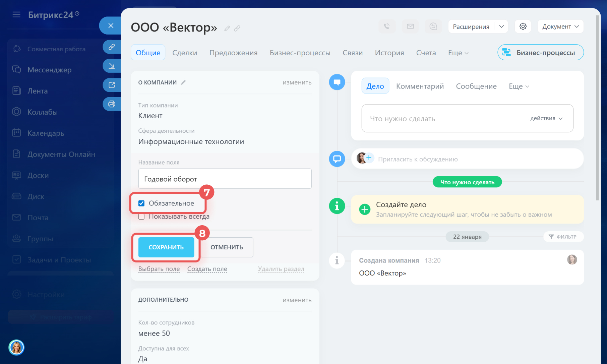Screen dimensions: 607x364
Task: Select the Комментарий tab
Action: 420,86
